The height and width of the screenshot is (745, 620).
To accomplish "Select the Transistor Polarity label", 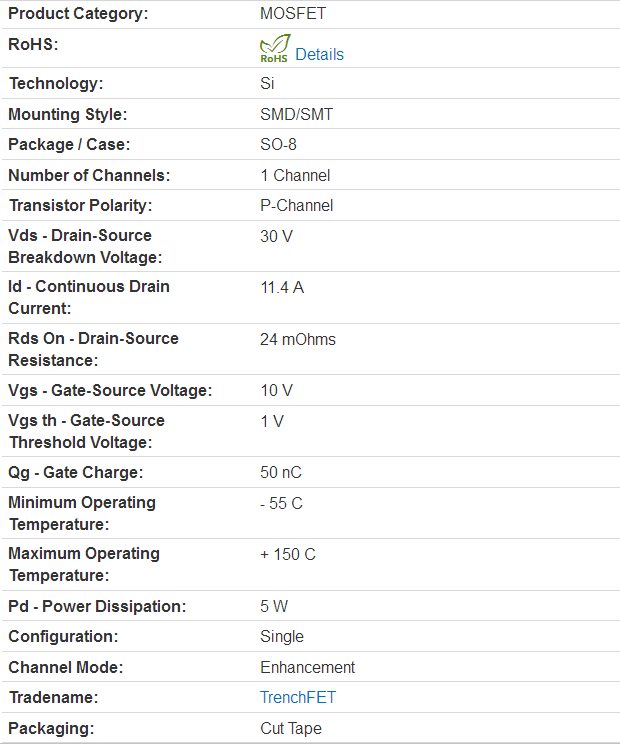I will 80,205.
